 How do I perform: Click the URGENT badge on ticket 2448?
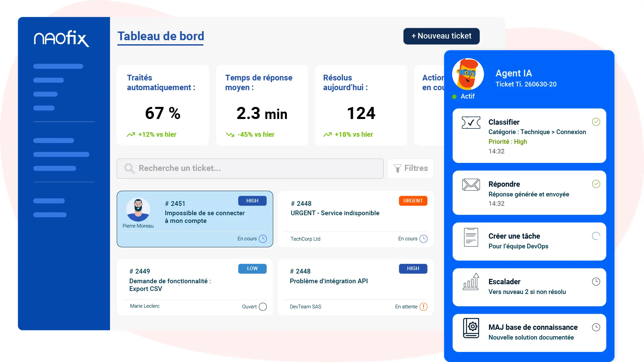413,201
